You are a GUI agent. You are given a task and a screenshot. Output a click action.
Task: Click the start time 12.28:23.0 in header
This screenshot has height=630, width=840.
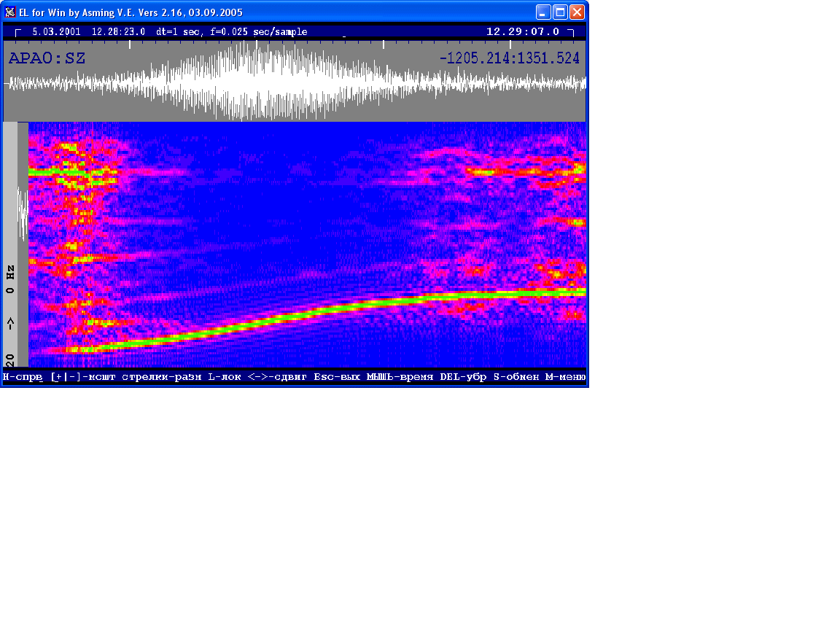[x=118, y=32]
